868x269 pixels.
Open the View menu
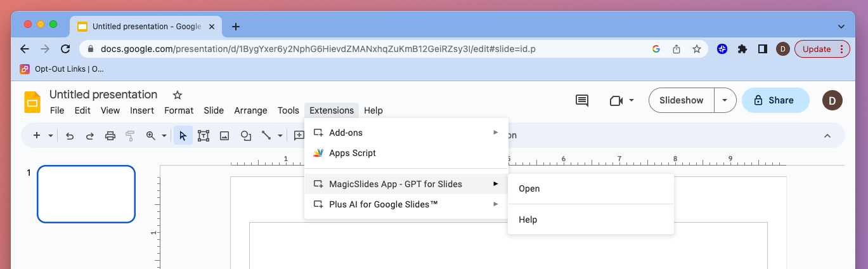[110, 110]
